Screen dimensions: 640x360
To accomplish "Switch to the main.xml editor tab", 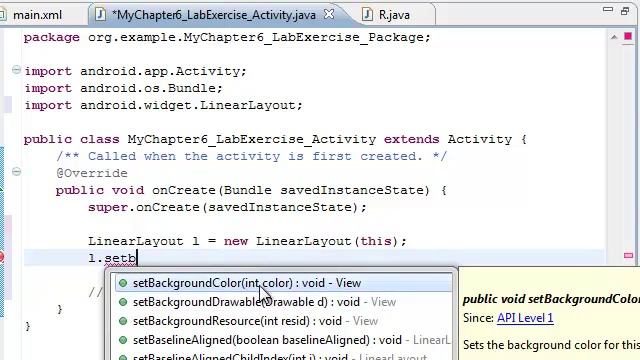I will point(37,15).
